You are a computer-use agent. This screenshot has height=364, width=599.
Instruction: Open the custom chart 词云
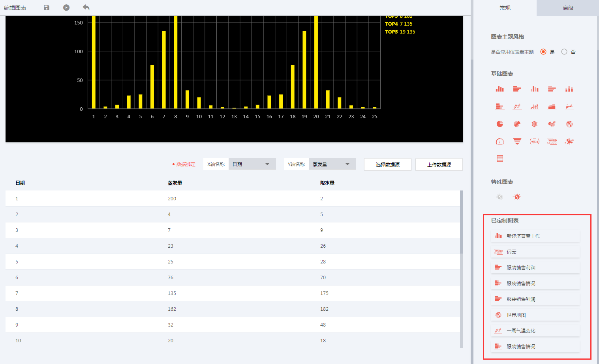[x=535, y=252]
